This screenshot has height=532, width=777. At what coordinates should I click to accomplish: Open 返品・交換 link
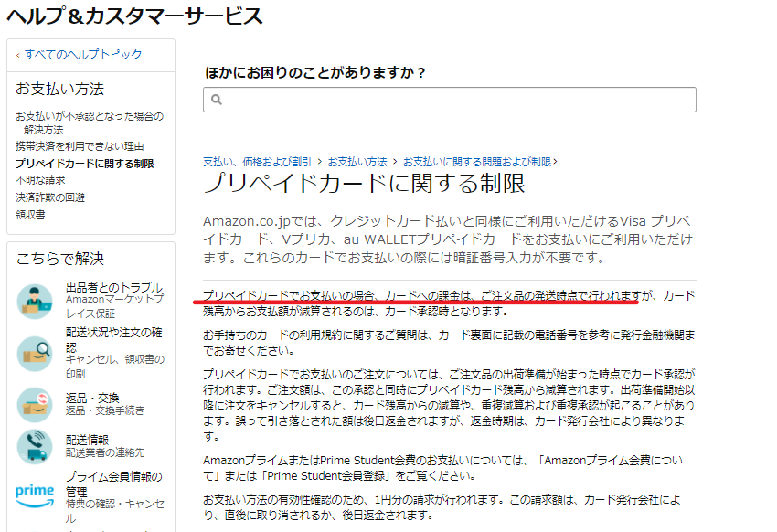[x=92, y=399]
